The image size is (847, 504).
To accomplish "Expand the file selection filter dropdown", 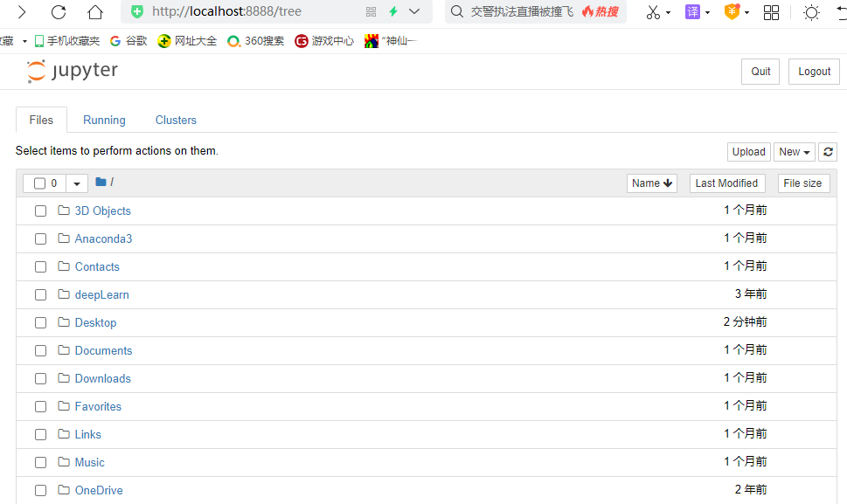I will (x=75, y=182).
